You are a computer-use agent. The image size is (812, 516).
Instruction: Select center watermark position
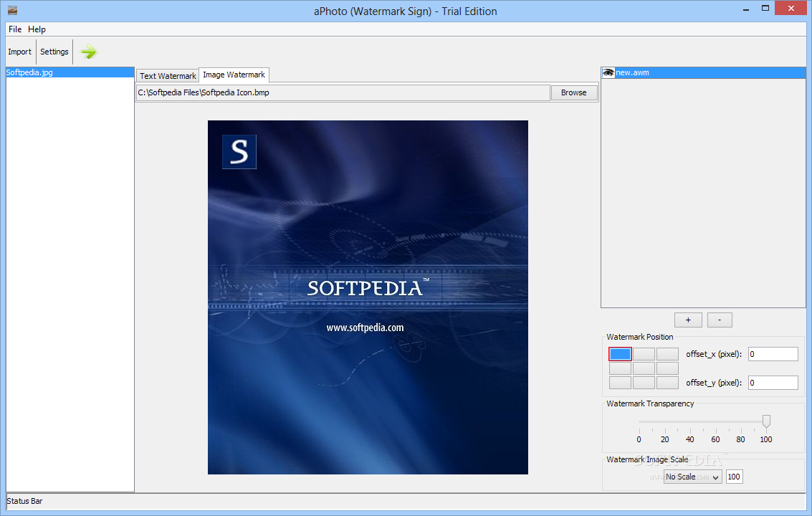pos(644,368)
